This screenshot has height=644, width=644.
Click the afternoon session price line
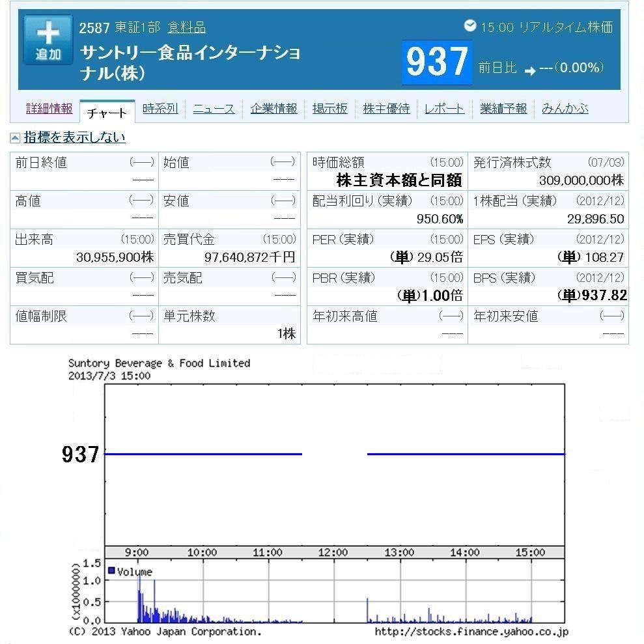(x=466, y=454)
